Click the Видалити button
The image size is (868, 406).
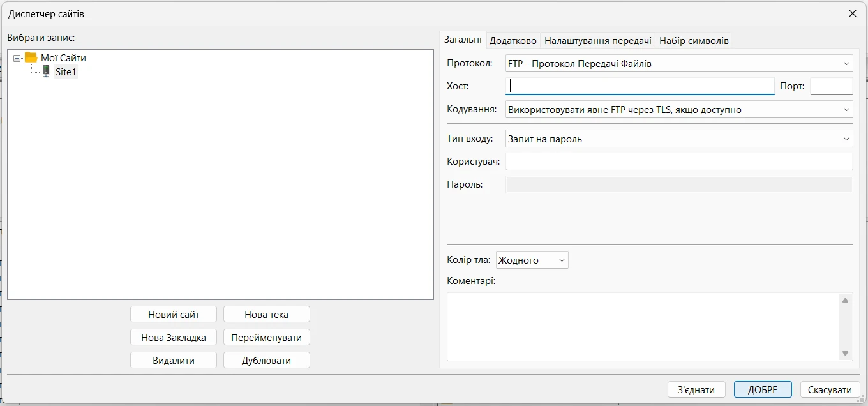174,361
